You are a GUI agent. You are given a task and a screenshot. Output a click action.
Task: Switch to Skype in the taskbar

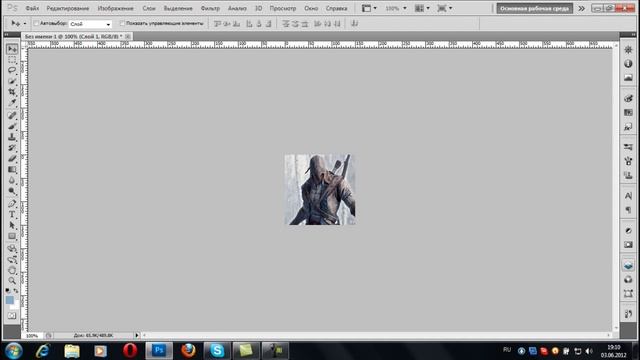pyautogui.click(x=217, y=351)
